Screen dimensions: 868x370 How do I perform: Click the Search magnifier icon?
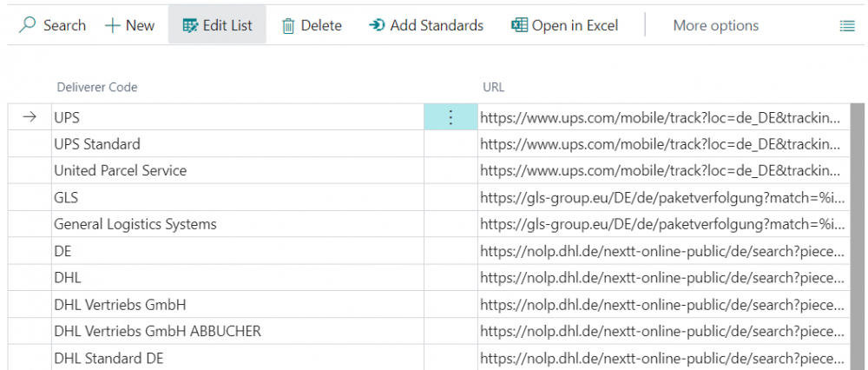pos(27,25)
